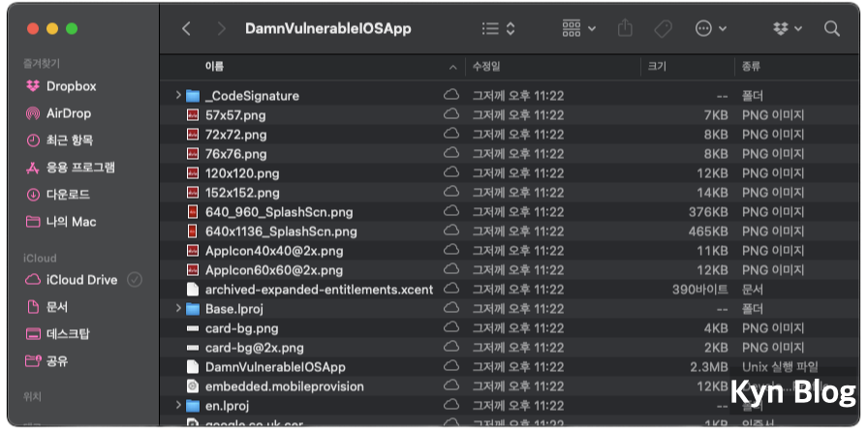Click the Tags toolbar icon
The image size is (868, 432).
click(663, 29)
